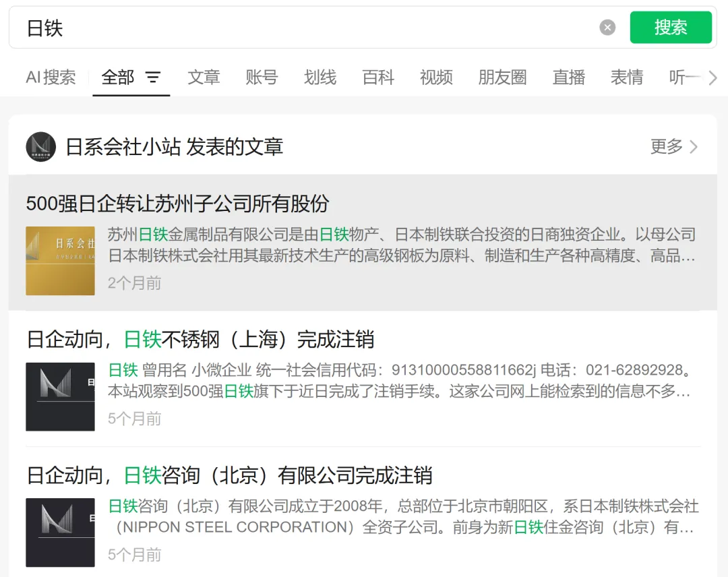The height and width of the screenshot is (577, 728).
Task: Open the excerpt mentioning NIPPON STEEL CORPORATION
Action: pos(403,516)
